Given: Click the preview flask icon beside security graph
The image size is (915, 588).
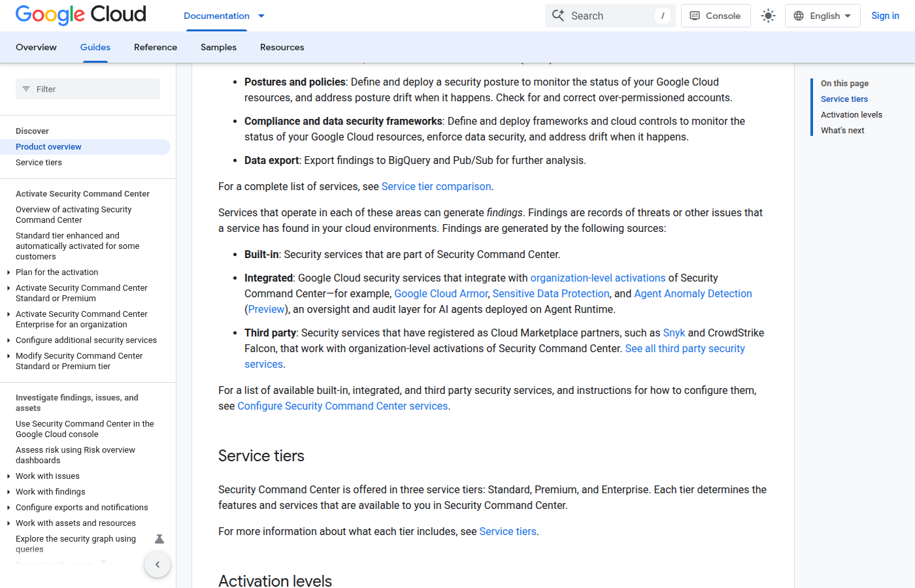Looking at the screenshot, I should 159,539.
